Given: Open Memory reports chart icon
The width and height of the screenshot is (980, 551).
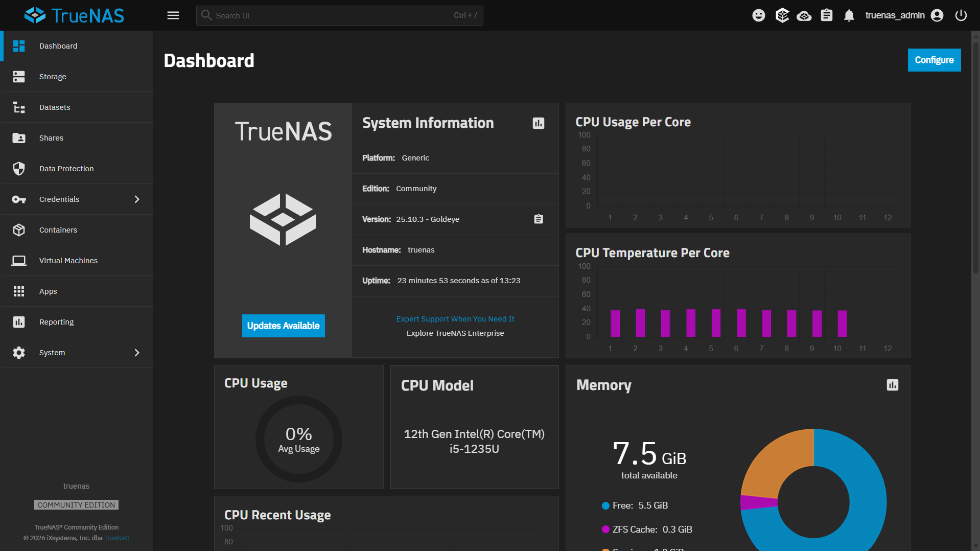Looking at the screenshot, I should (893, 385).
